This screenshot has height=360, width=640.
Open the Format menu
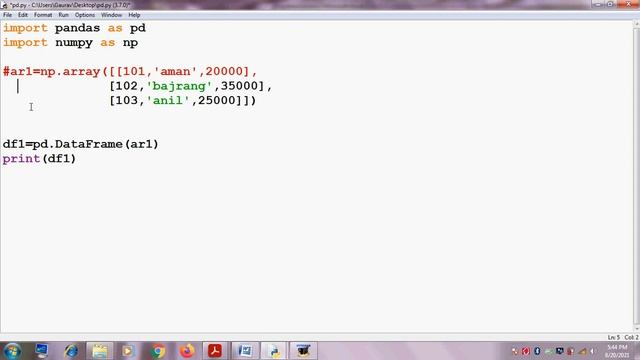click(x=43, y=15)
